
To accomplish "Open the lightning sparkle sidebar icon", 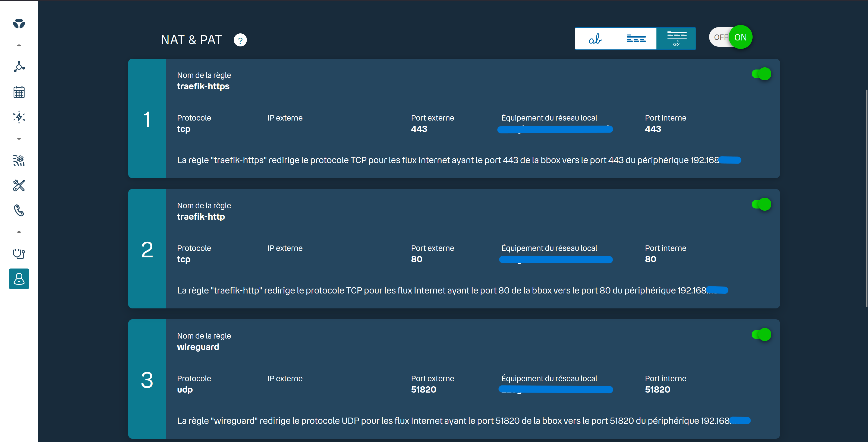I will tap(19, 117).
